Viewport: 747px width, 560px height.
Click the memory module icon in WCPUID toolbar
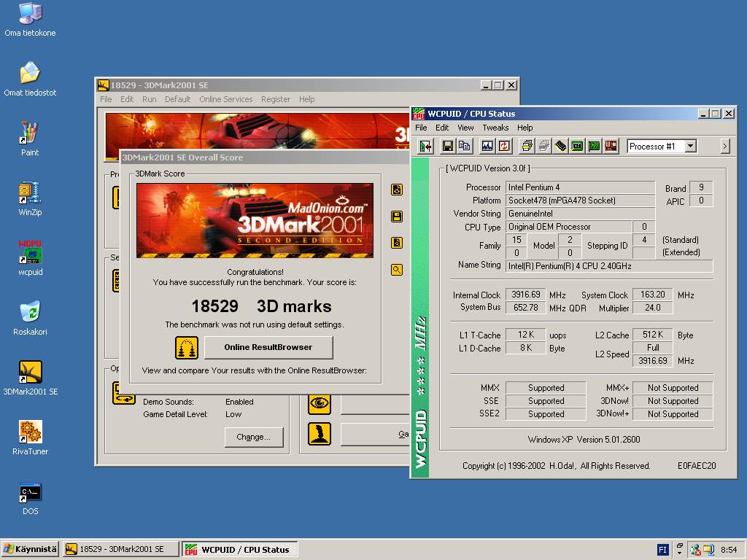point(560,147)
